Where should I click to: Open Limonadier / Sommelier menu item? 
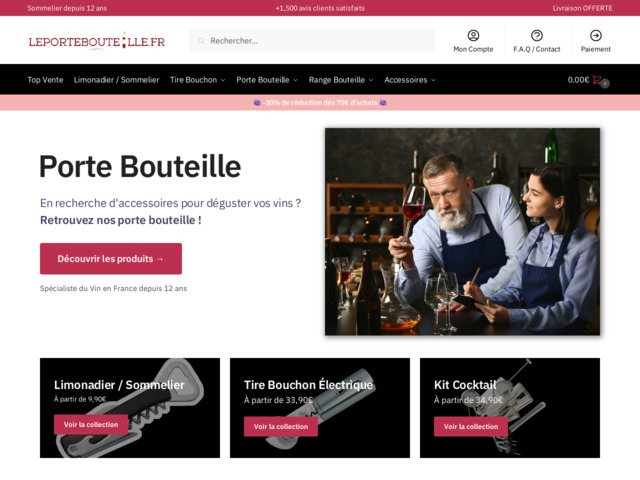pos(116,80)
